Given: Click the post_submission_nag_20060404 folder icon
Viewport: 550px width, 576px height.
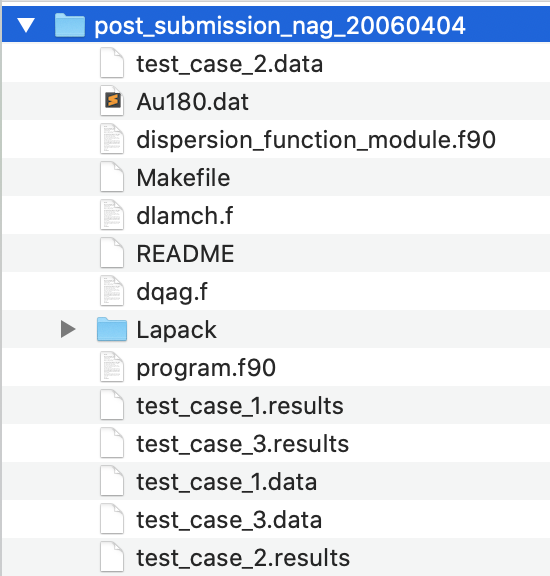Looking at the screenshot, I should click(x=70, y=25).
